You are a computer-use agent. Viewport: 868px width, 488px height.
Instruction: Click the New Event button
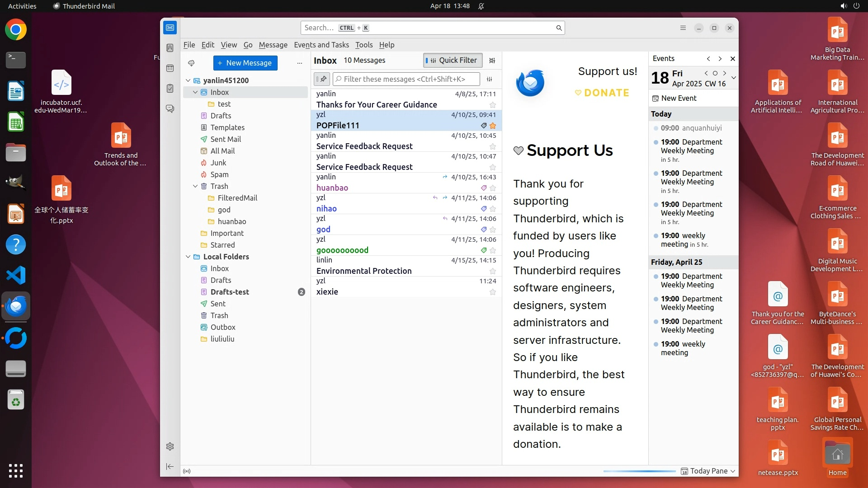coord(674,98)
